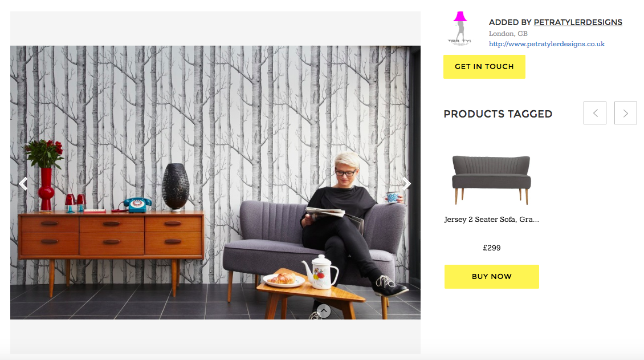
Task: Open the Jersey 2 Seater Sofa title
Action: point(492,220)
